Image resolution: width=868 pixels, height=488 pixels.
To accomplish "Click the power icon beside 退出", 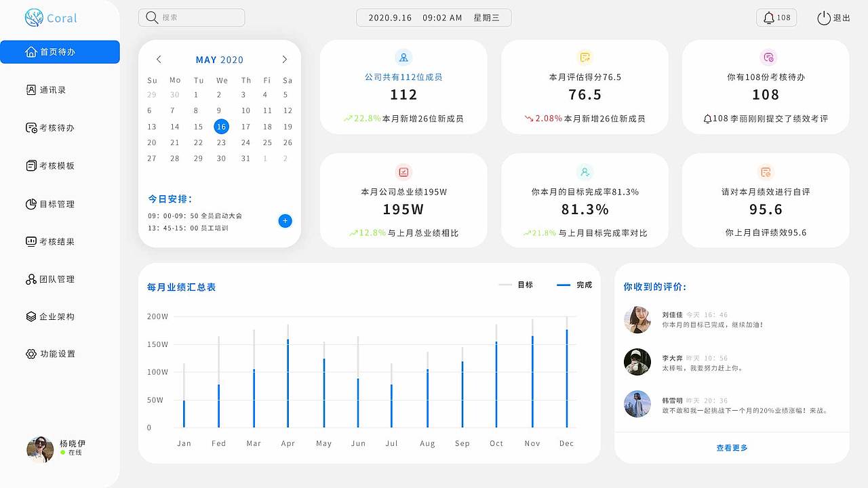I will coord(823,18).
